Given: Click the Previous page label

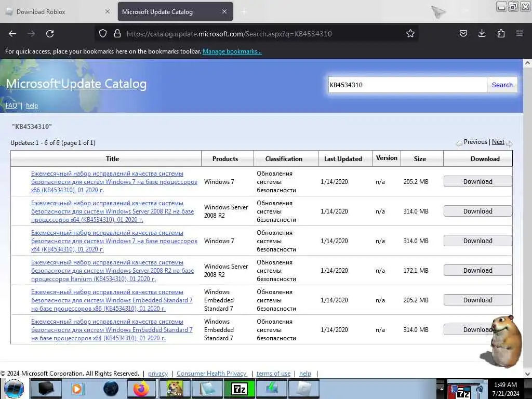Looking at the screenshot, I should pyautogui.click(x=475, y=142).
